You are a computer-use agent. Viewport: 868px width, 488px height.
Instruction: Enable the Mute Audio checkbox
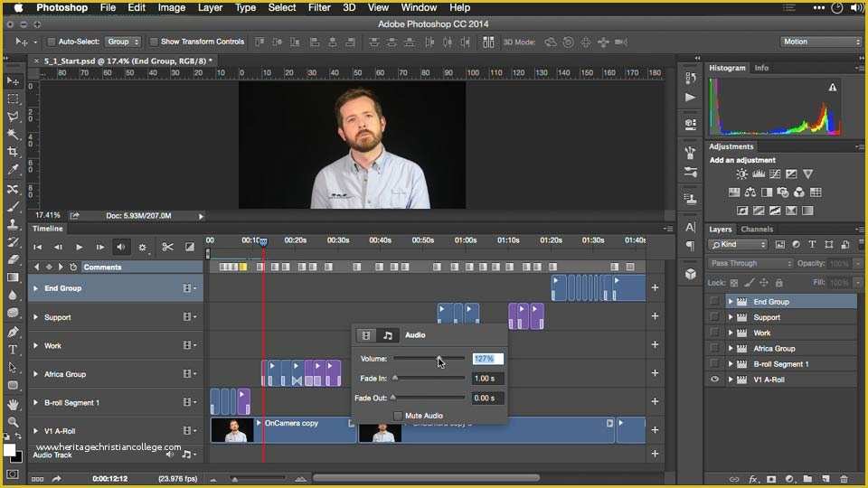pos(398,416)
